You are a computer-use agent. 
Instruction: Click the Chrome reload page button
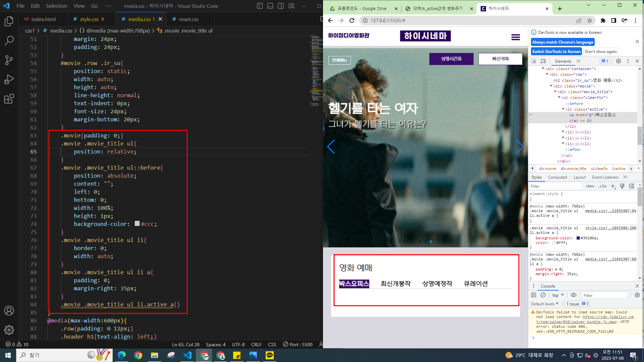coord(352,20)
